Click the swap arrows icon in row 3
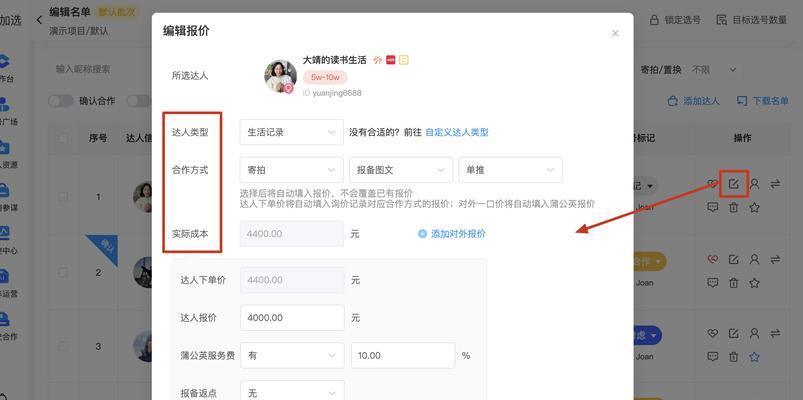Viewport: 803px width, 400px height. (x=775, y=334)
